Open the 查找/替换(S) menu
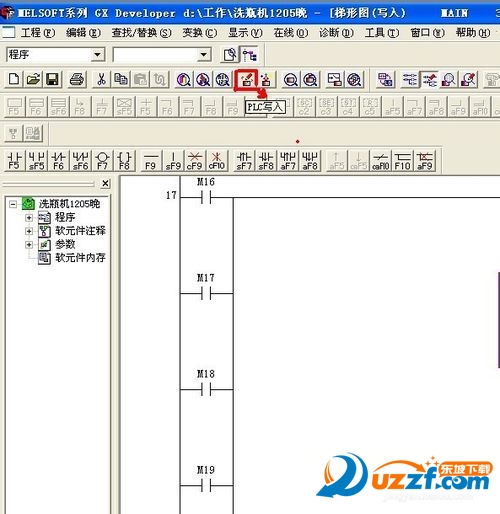 141,33
